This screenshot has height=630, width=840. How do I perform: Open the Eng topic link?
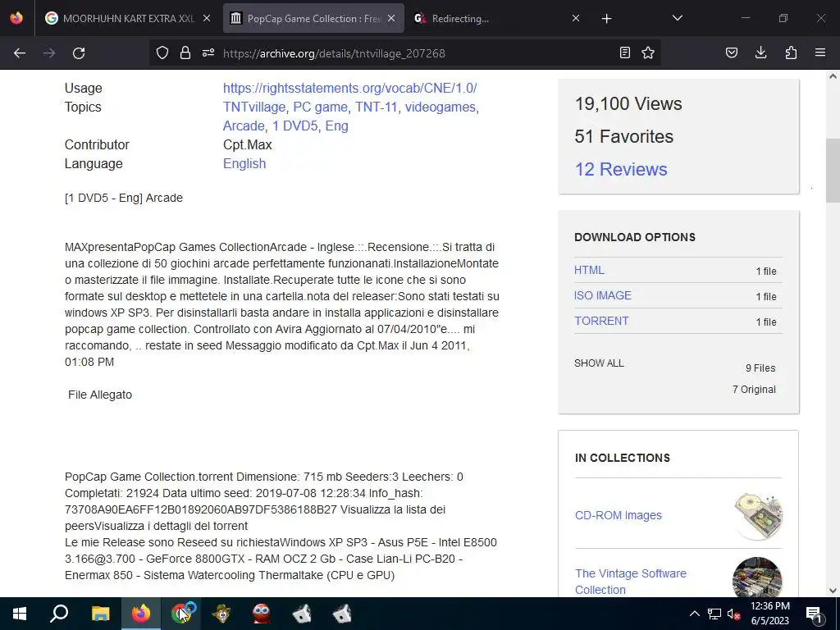point(336,126)
